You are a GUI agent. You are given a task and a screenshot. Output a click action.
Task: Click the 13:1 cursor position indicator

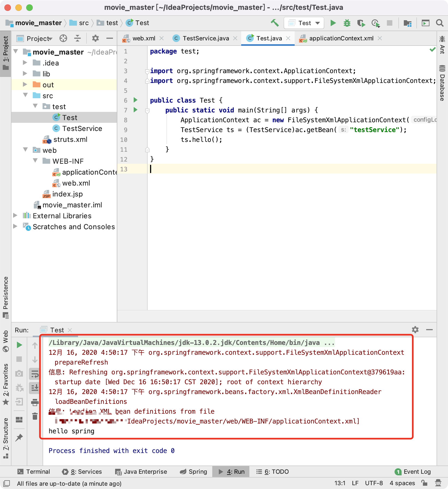click(x=340, y=483)
